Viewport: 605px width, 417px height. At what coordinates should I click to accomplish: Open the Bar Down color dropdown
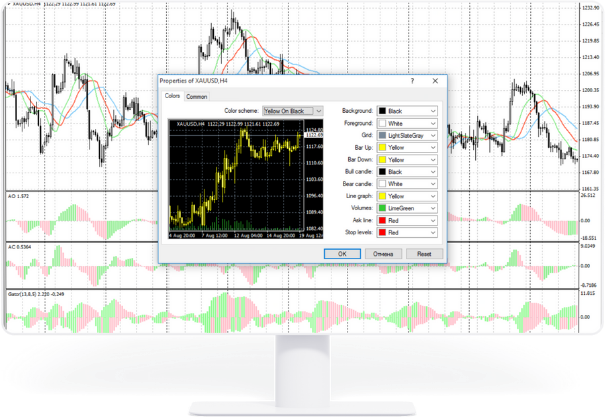point(407,160)
